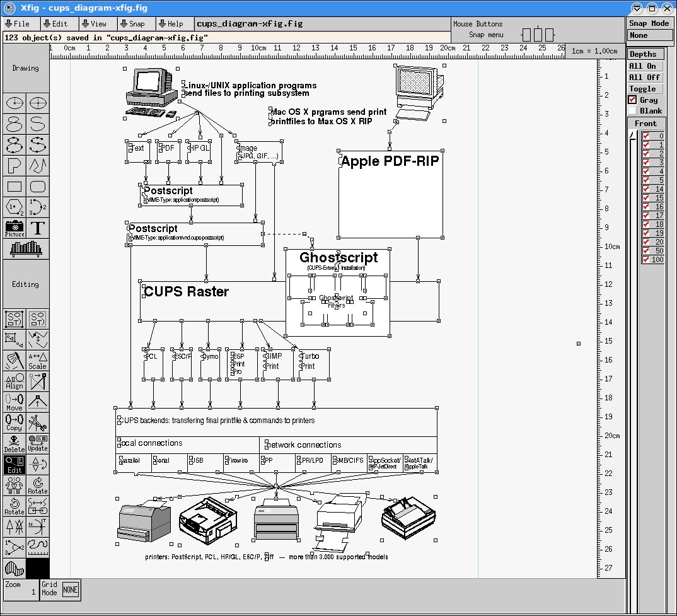
Task: Open the object library bookshelf tool
Action: pyautogui.click(x=26, y=248)
